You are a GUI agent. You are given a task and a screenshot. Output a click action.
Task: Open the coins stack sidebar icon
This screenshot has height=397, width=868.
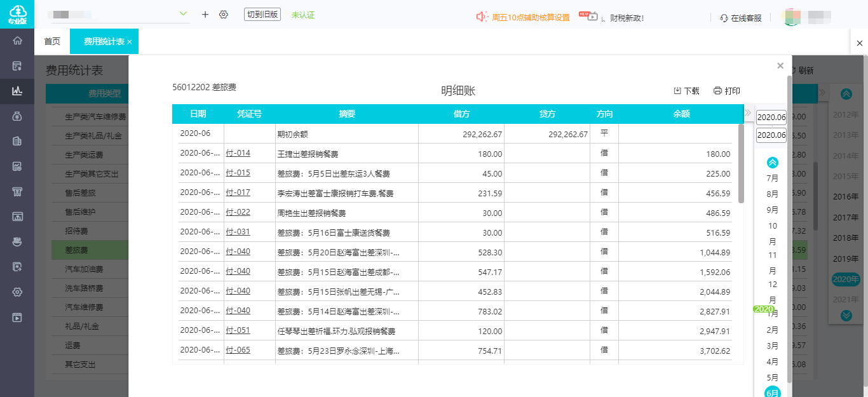pyautogui.click(x=17, y=241)
